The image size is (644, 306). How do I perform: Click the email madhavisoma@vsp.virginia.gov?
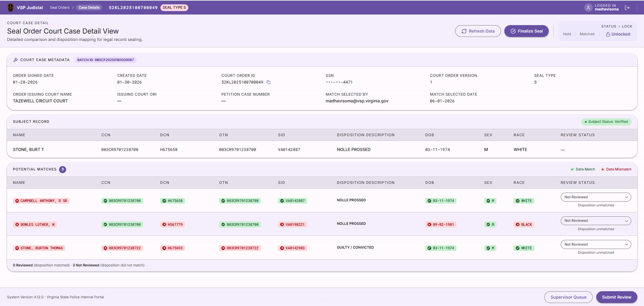coord(357,101)
